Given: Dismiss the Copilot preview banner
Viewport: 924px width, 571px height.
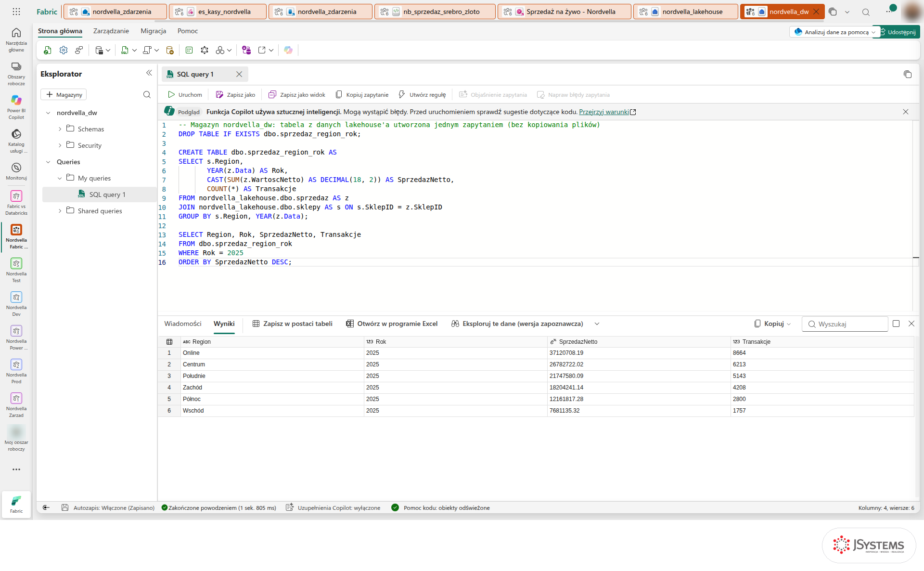Looking at the screenshot, I should [x=906, y=112].
